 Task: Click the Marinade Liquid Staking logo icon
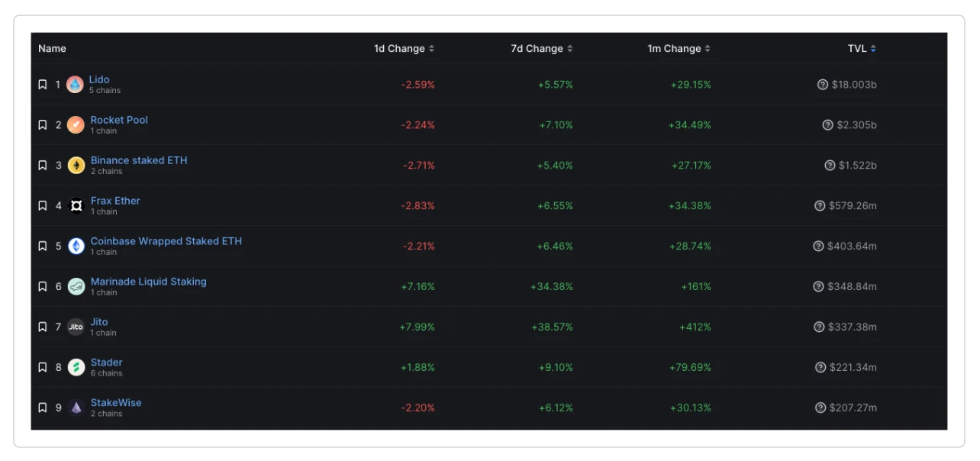coord(76,287)
